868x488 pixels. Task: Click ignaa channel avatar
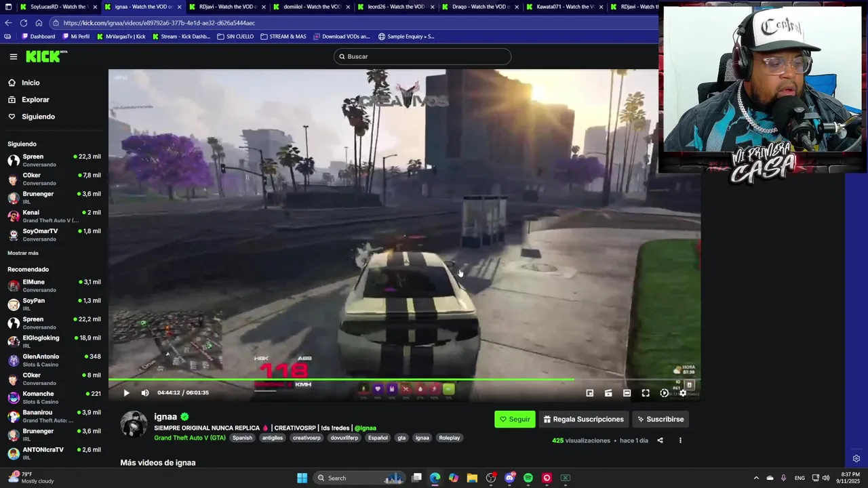[x=134, y=424]
